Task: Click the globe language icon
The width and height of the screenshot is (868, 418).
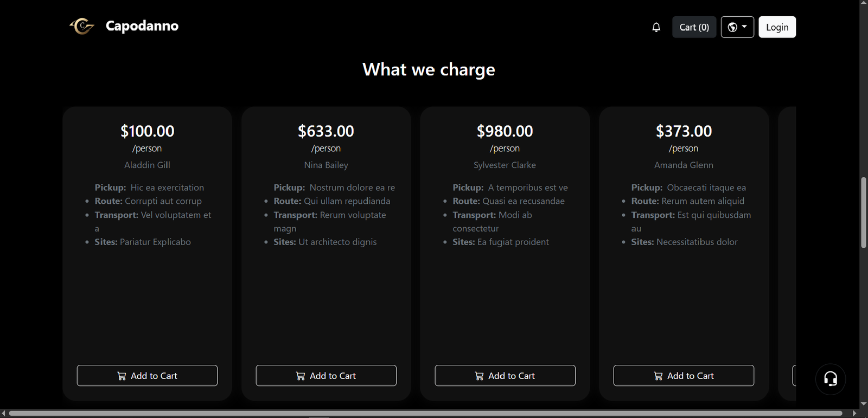Action: click(732, 27)
